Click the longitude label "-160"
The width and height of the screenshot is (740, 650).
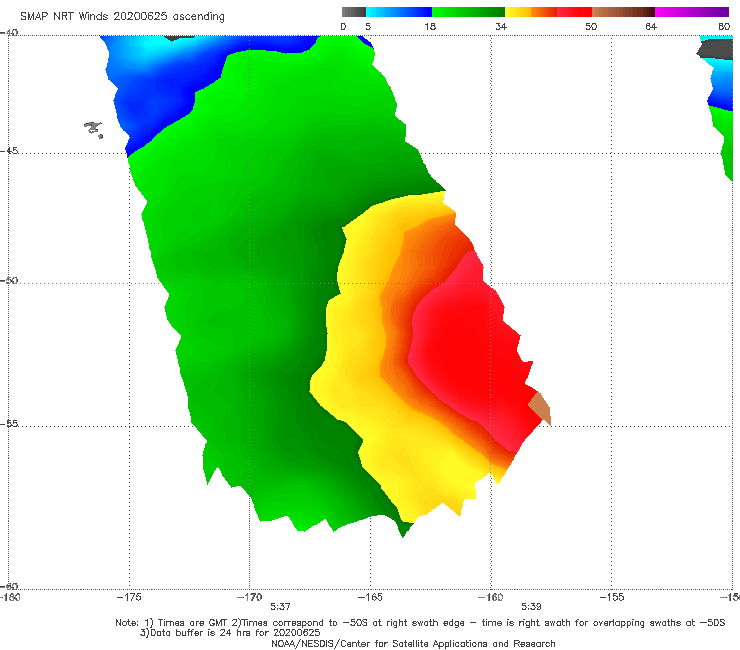[491, 597]
